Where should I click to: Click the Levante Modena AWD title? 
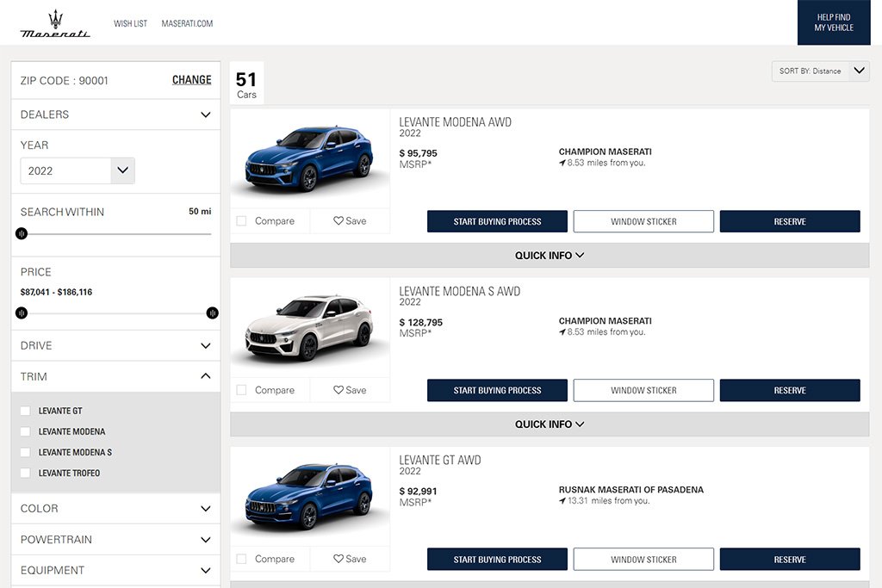click(455, 122)
